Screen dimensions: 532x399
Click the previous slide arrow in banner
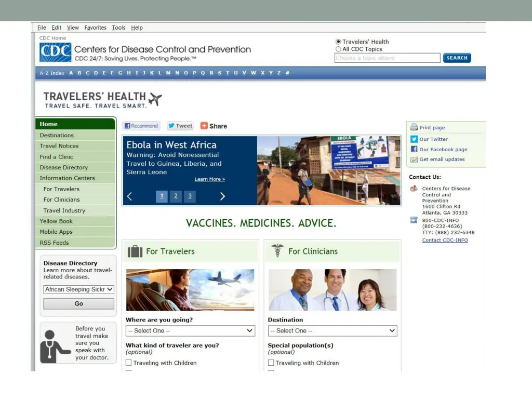pos(129,196)
